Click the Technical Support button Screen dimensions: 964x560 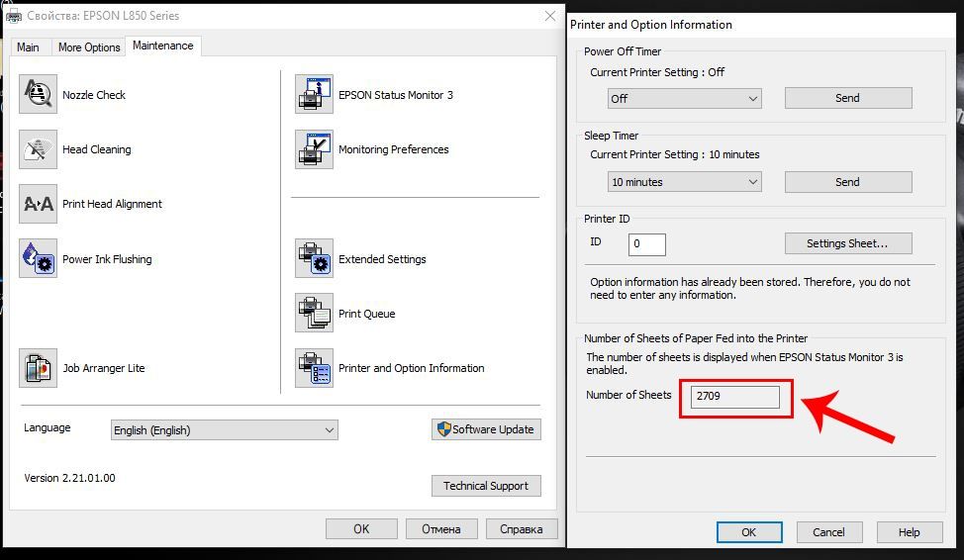486,486
